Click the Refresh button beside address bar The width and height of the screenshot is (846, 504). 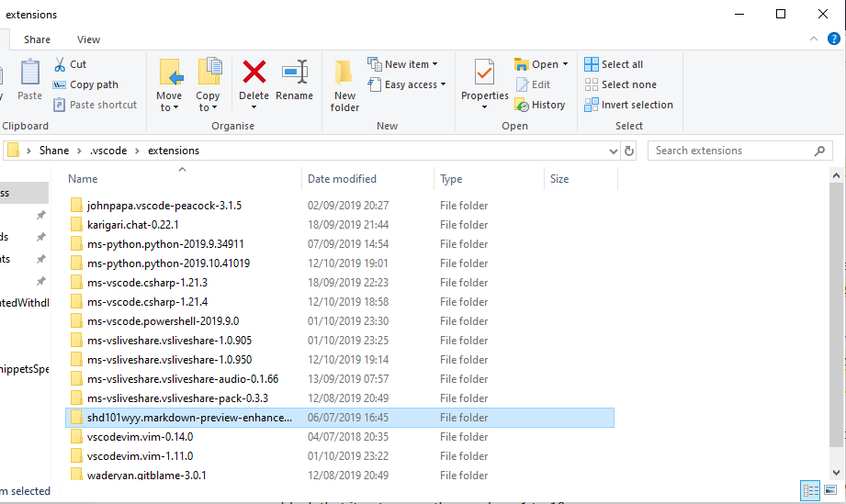[x=629, y=151]
